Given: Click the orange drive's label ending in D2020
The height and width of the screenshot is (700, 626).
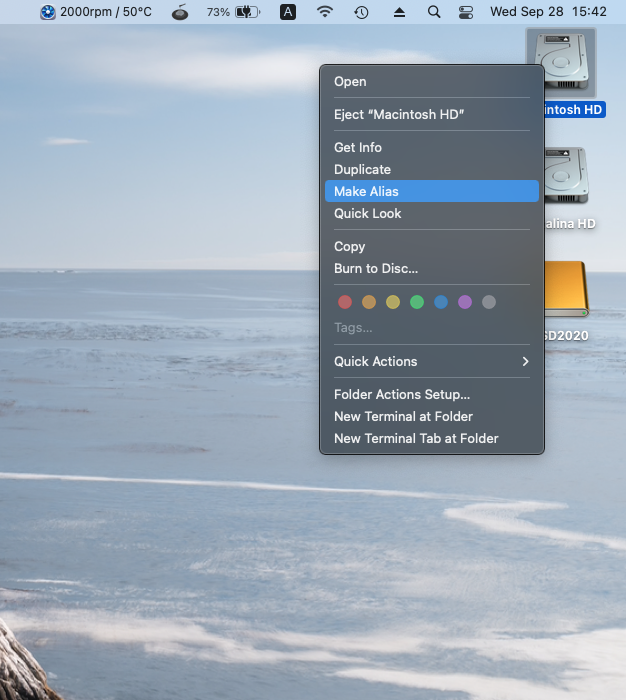Looking at the screenshot, I should click(x=566, y=336).
